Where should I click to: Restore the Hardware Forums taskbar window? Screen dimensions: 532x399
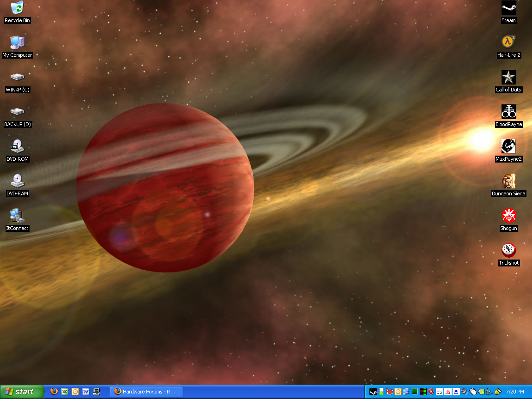146,392
